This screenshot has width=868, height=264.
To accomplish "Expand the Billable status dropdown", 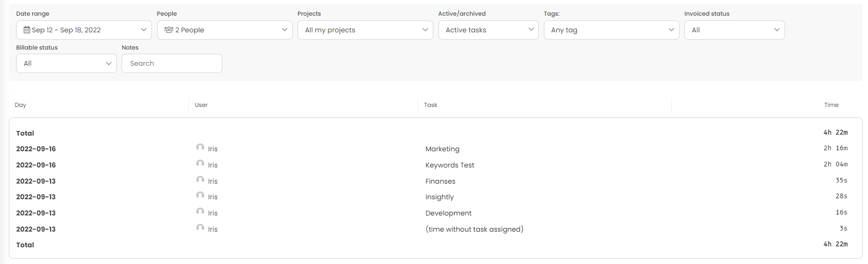I will [66, 64].
